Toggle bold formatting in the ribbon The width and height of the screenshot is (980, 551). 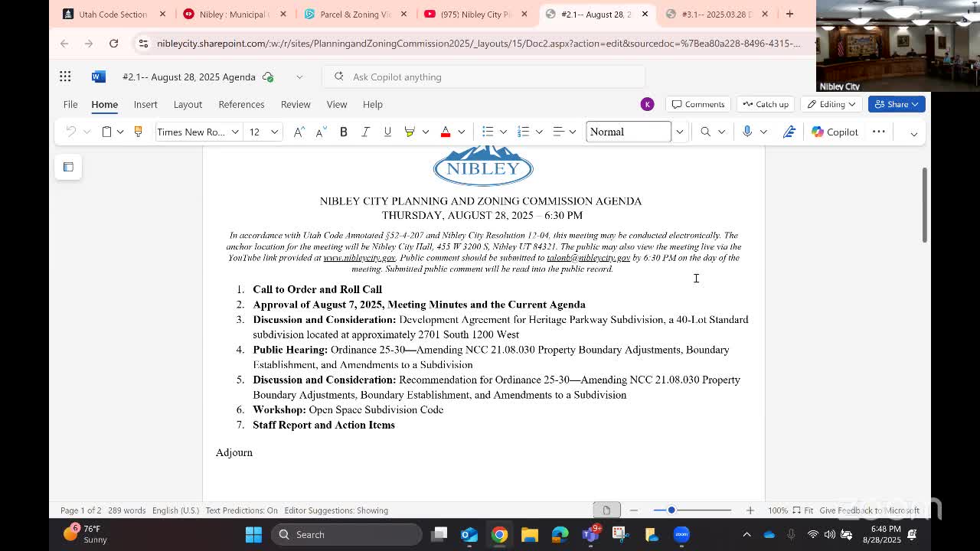pyautogui.click(x=344, y=132)
